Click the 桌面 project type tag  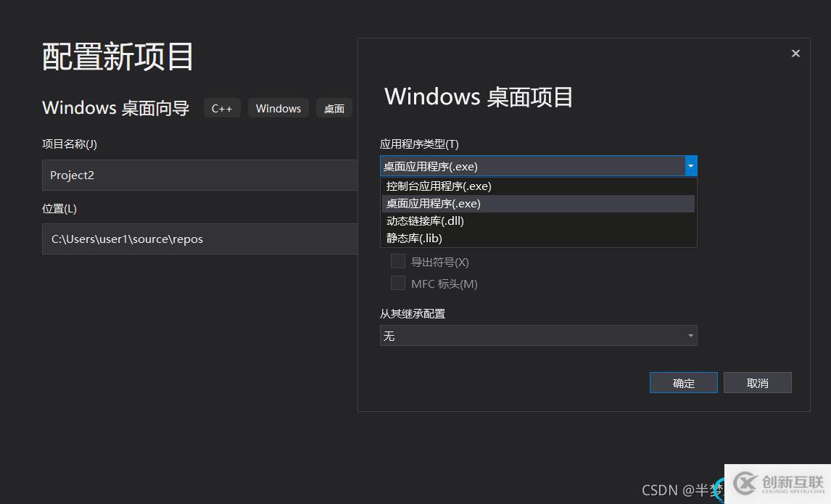334,108
